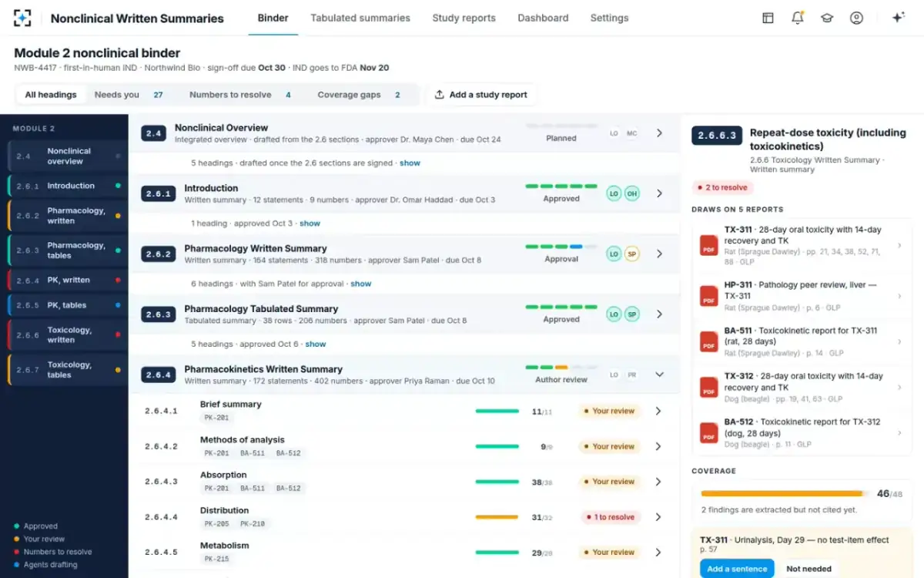Viewport: 924px width, 578px height.
Task: Open the layout panel icon in header
Action: [768, 18]
